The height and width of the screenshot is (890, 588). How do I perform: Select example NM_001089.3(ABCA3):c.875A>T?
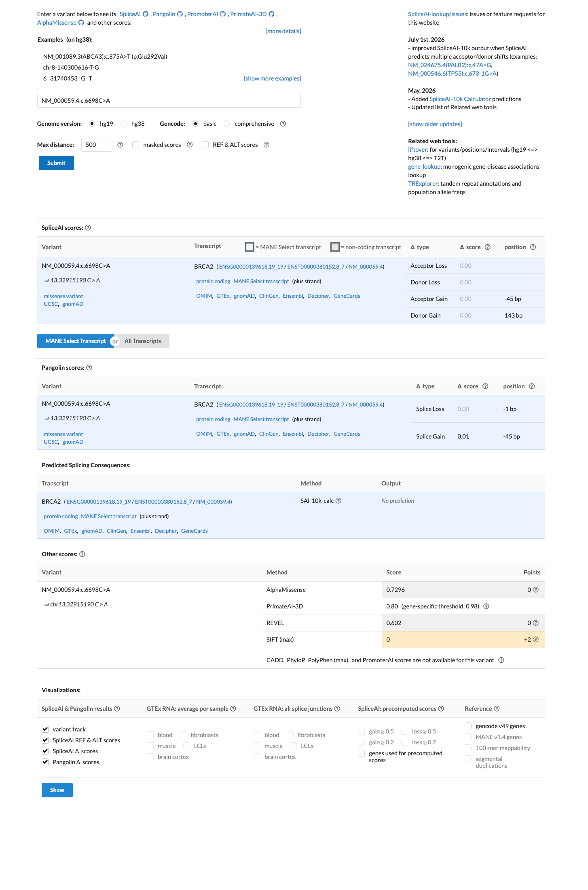pyautogui.click(x=105, y=57)
